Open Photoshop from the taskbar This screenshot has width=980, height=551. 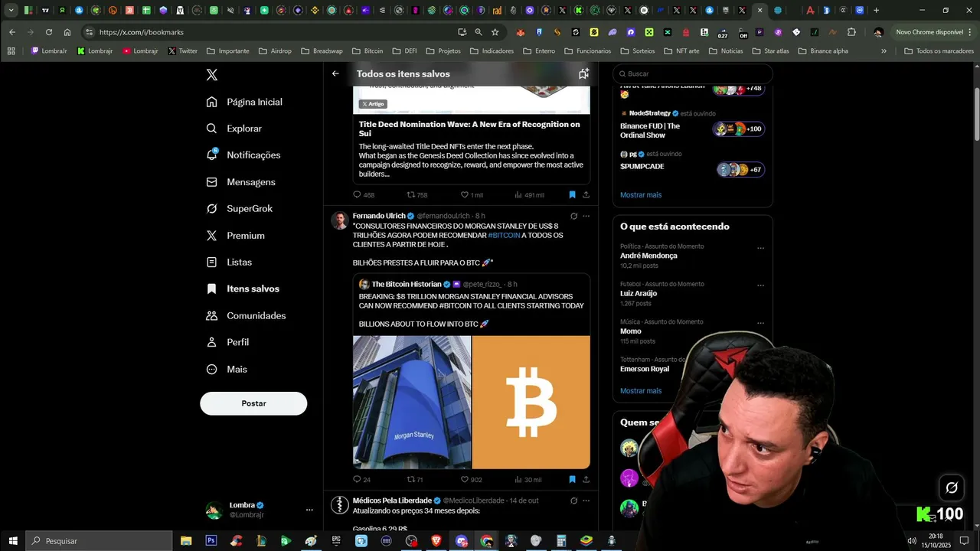[x=211, y=541]
